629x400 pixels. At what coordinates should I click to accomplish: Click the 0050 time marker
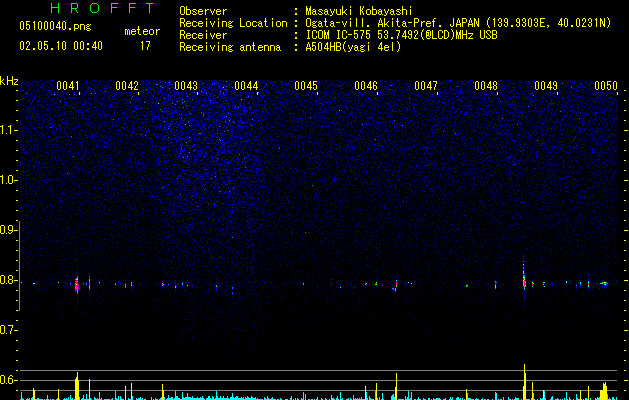click(606, 86)
